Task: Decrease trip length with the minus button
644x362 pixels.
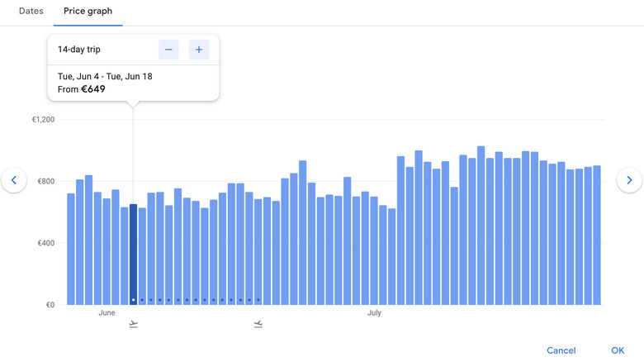Action: click(x=168, y=50)
